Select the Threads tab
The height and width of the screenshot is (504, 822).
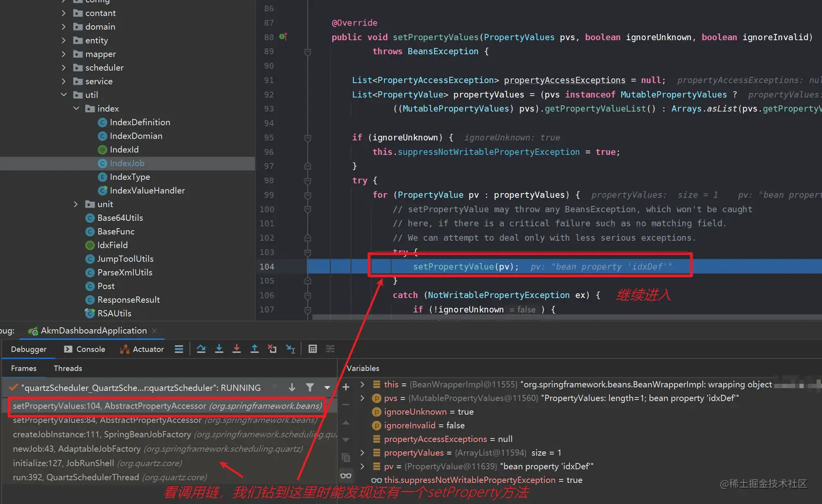click(68, 368)
